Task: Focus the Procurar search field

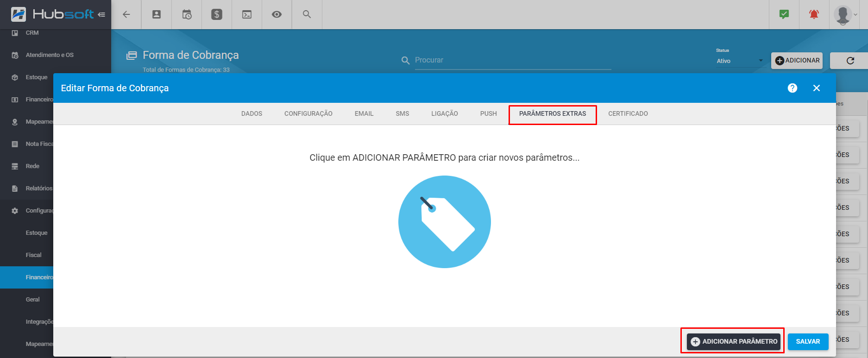Action: coord(513,60)
